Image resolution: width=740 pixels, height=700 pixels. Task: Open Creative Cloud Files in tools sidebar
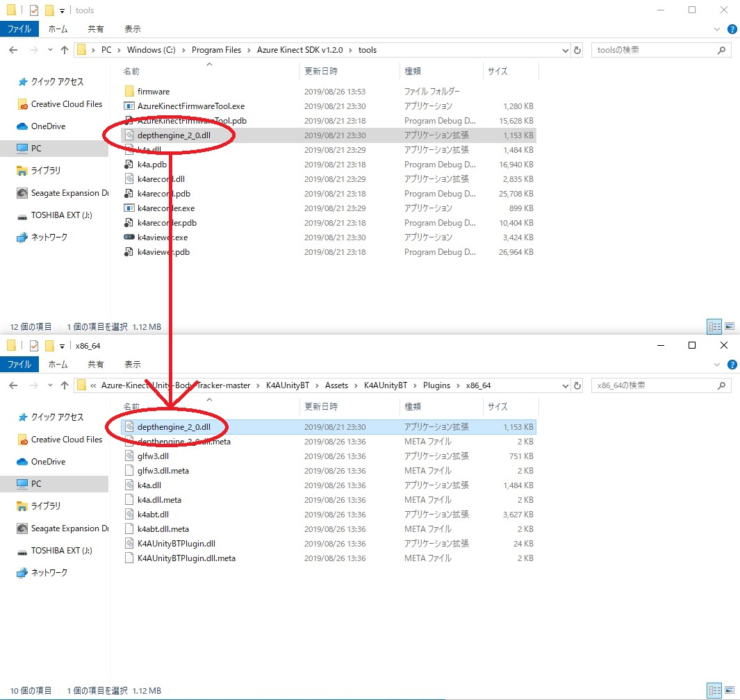pos(67,104)
